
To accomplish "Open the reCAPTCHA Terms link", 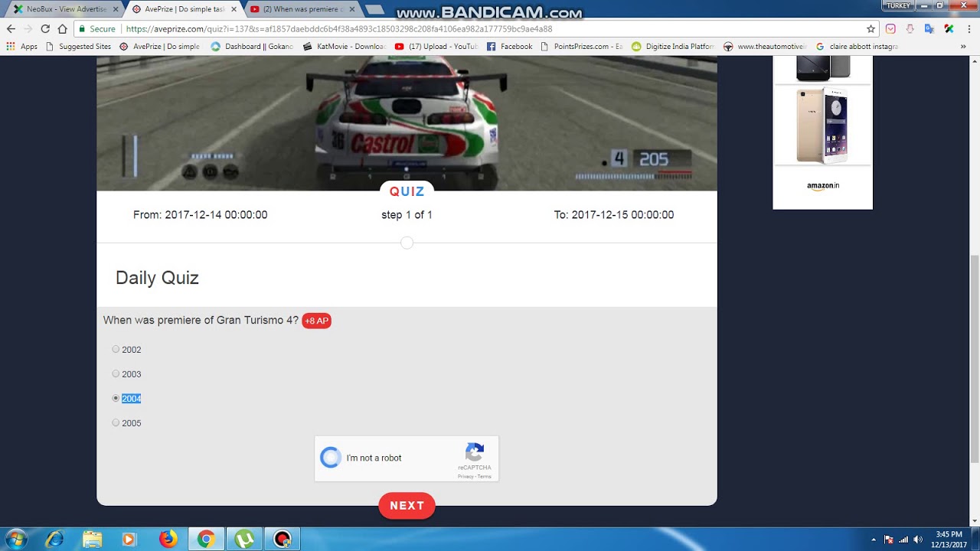I will pyautogui.click(x=485, y=477).
